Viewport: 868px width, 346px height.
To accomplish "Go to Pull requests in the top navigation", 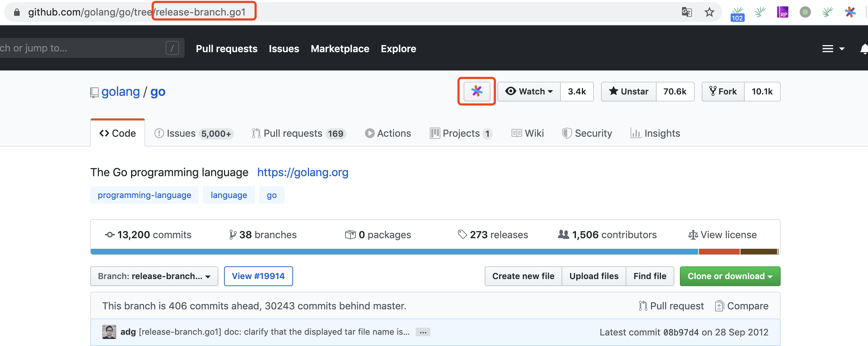I will [x=227, y=49].
